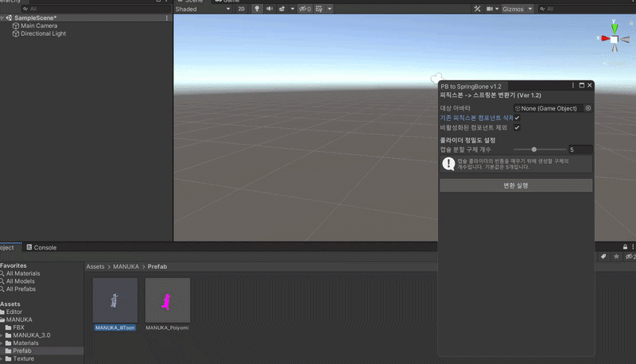Toggle scene grid visibility icon

(x=320, y=9)
